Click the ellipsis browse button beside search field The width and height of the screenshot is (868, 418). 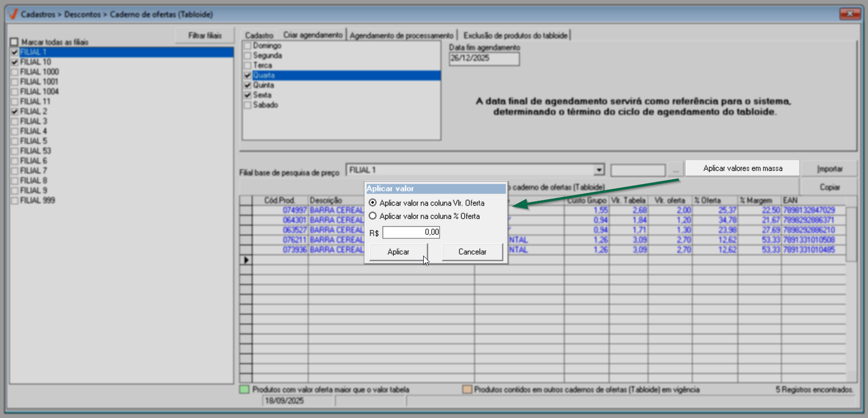(675, 170)
